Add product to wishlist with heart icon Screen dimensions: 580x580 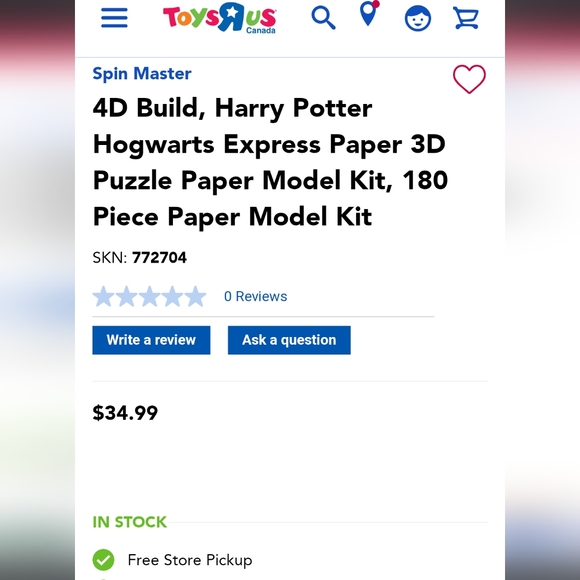coord(469,79)
